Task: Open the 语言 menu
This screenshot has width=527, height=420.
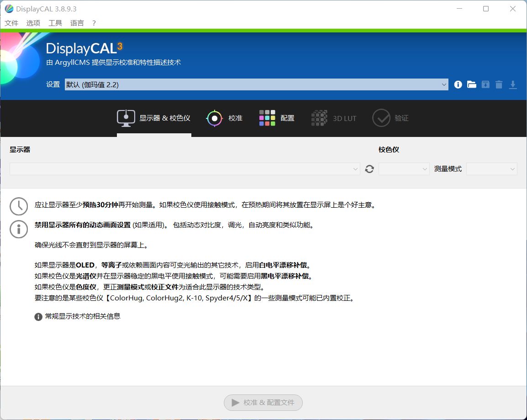Action: click(x=77, y=23)
